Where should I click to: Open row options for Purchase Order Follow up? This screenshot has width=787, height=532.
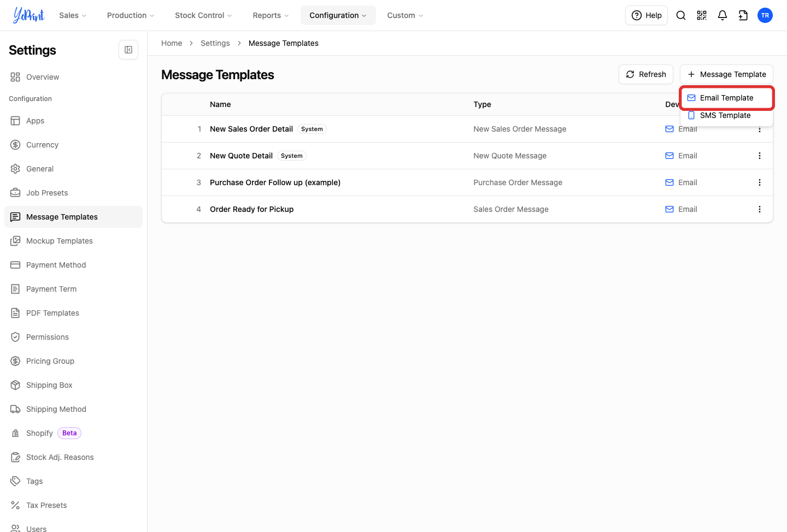pos(760,182)
